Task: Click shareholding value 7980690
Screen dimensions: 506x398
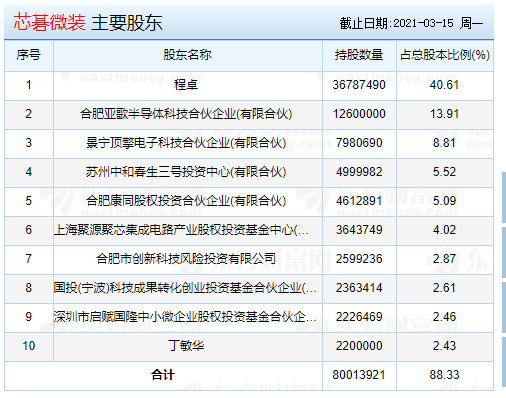Action: (x=359, y=143)
